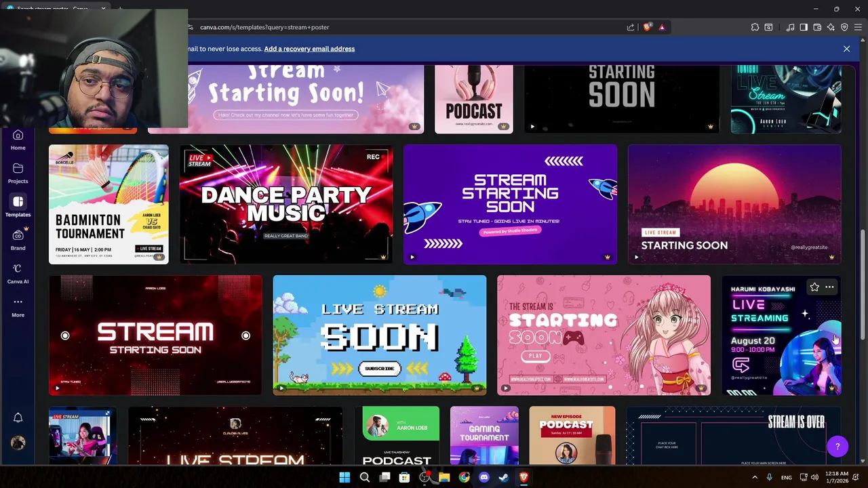The width and height of the screenshot is (868, 488).
Task: Open the Aaron Loeb Podcast template
Action: coord(397,436)
